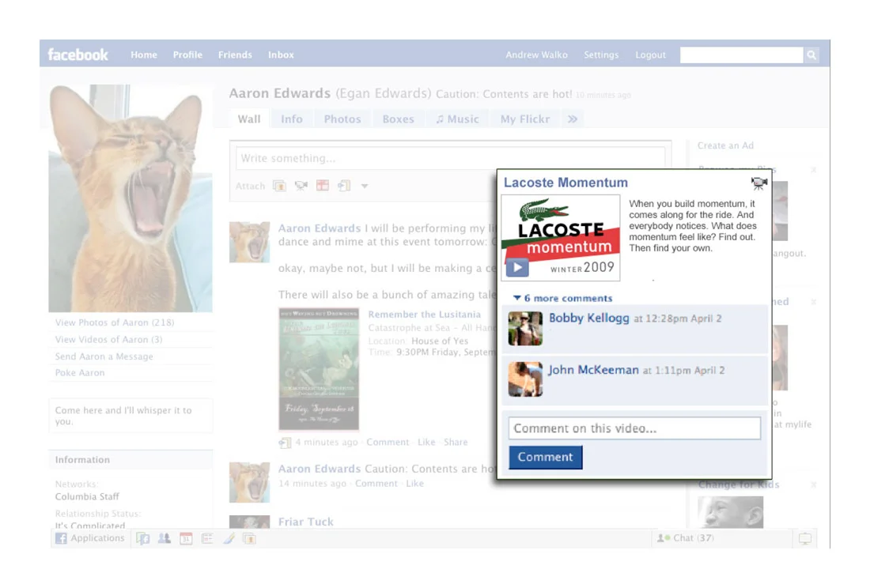870x588 pixels.
Task: Attach a link using the document icon
Action: click(x=344, y=186)
